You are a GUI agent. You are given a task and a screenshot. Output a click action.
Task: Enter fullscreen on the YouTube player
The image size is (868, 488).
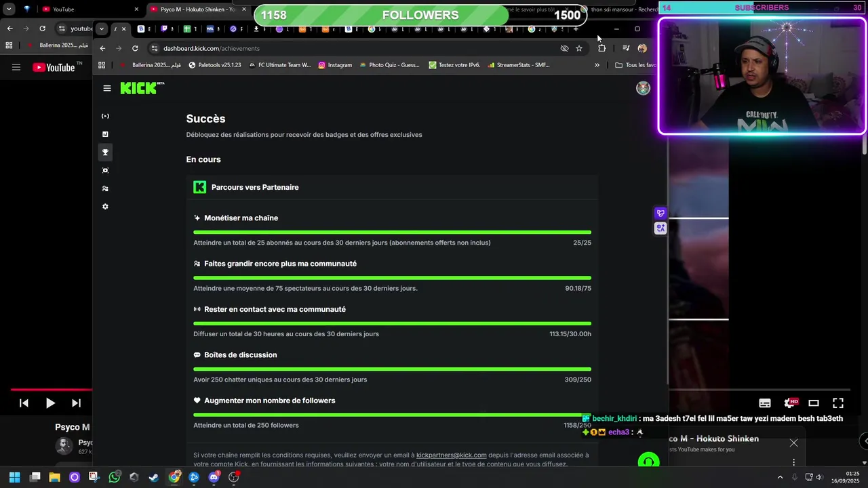[x=838, y=403]
